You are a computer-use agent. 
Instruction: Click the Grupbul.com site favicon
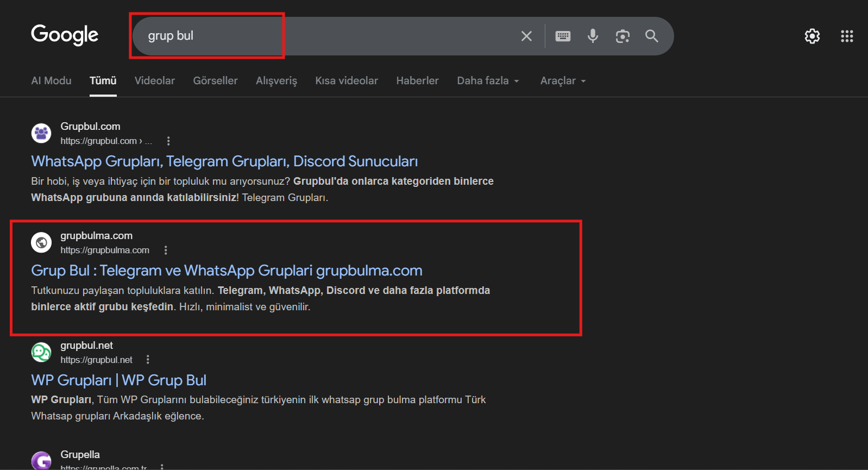click(x=41, y=133)
